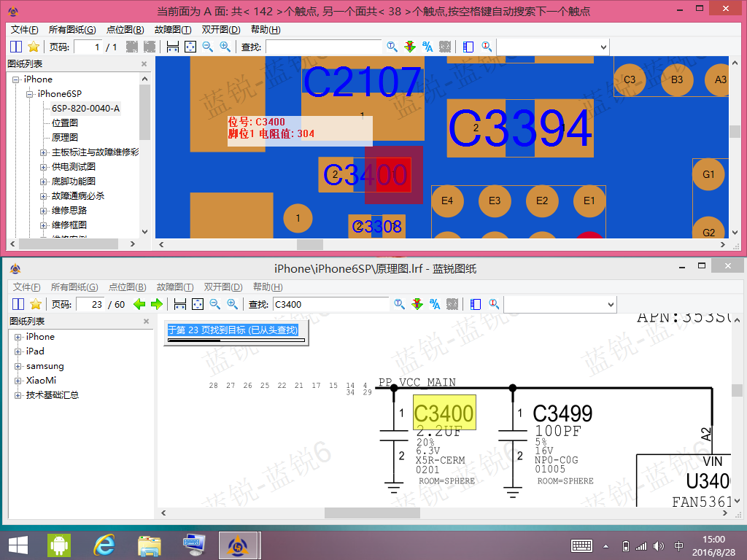747x560 pixels.
Task: Click the star favorites icon in top window
Action: click(x=34, y=47)
